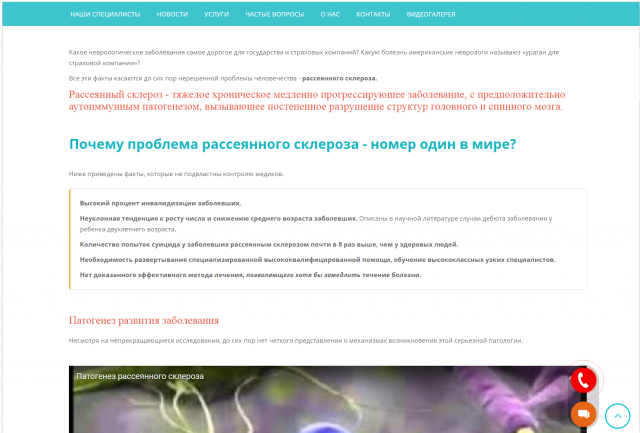The width and height of the screenshot is (640, 433).
Task: Click the line about Количество попыток суицида
Action: tap(269, 244)
